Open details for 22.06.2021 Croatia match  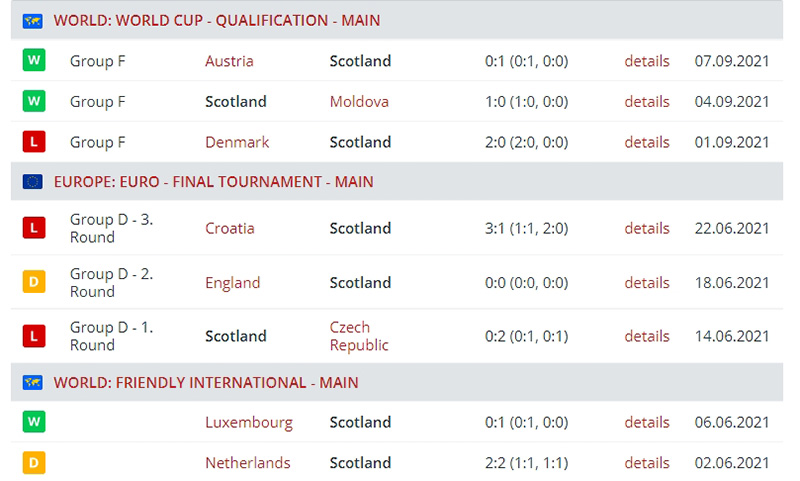pos(647,229)
